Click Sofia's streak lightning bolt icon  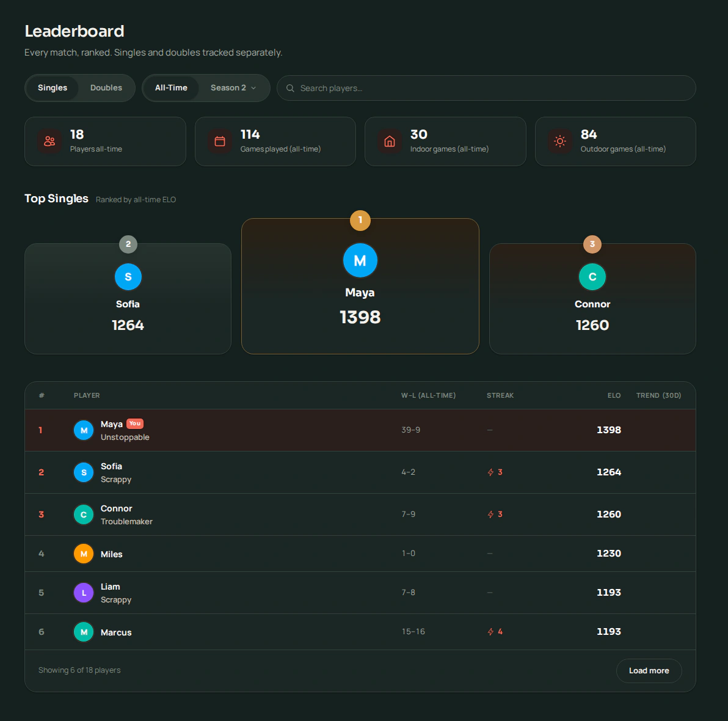click(x=491, y=472)
